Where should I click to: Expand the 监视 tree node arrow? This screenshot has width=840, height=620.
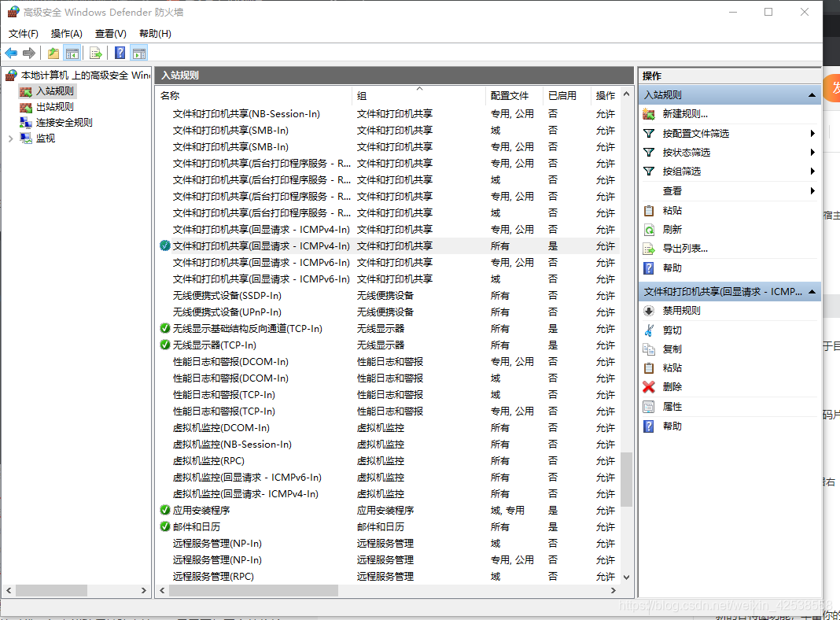(x=11, y=138)
